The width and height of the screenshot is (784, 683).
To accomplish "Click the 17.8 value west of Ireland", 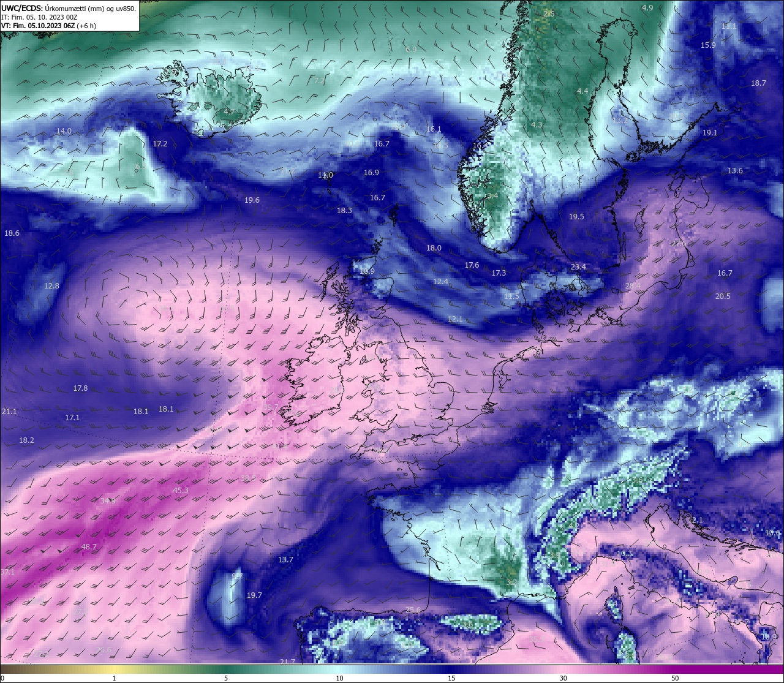I will click(x=80, y=388).
